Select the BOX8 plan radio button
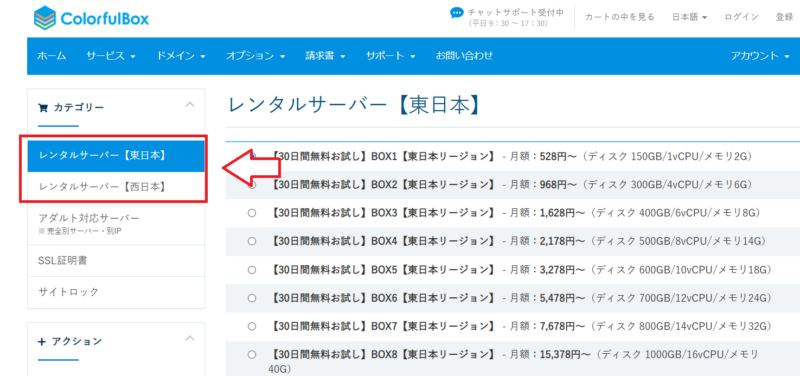Screen dimensions: 800x376 click(252, 355)
